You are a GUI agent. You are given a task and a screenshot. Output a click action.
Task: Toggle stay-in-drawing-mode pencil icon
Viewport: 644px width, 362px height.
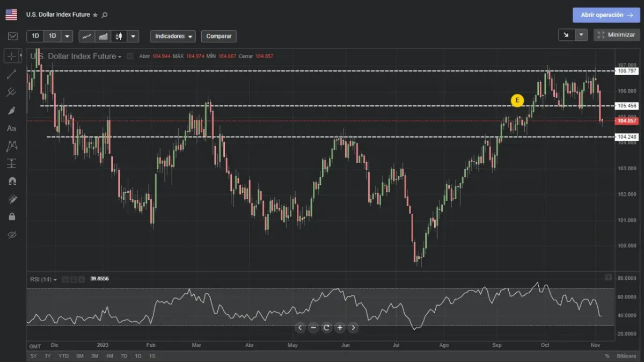12,199
